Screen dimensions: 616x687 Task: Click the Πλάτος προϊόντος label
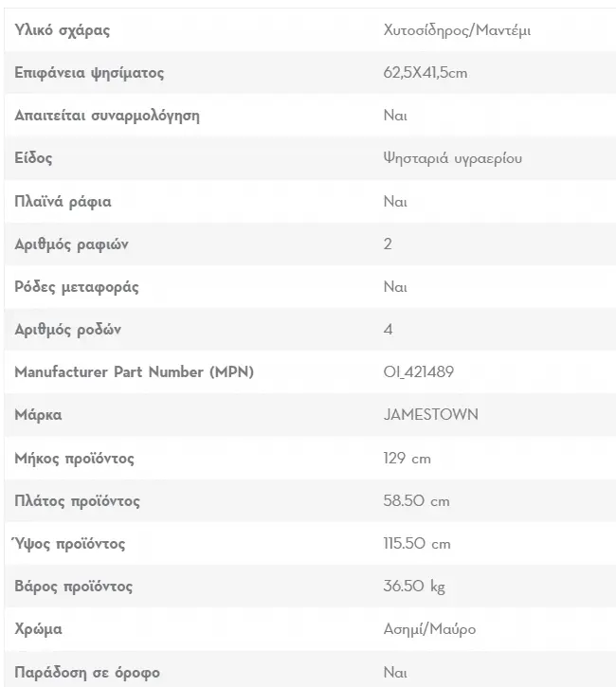pyautogui.click(x=77, y=500)
